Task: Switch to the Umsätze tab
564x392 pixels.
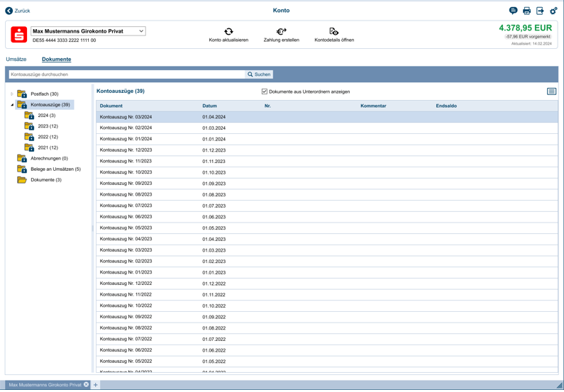Action: click(16, 60)
